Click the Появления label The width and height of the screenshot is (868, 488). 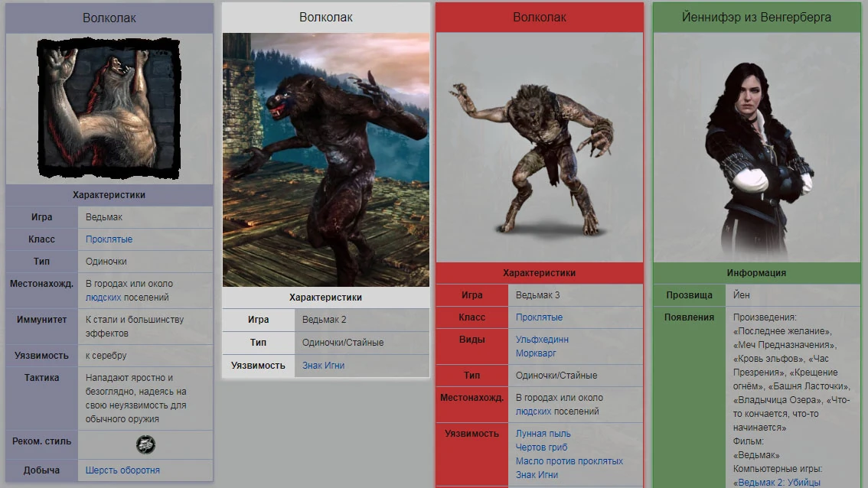click(x=689, y=317)
